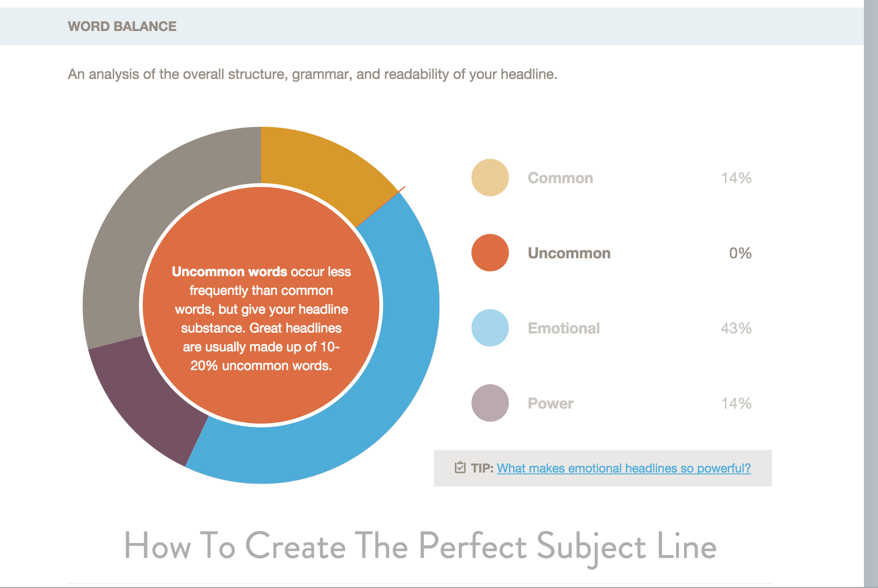Viewport: 878px width, 588px height.
Task: Click the clipboard checkmark tip icon
Action: coord(460,468)
